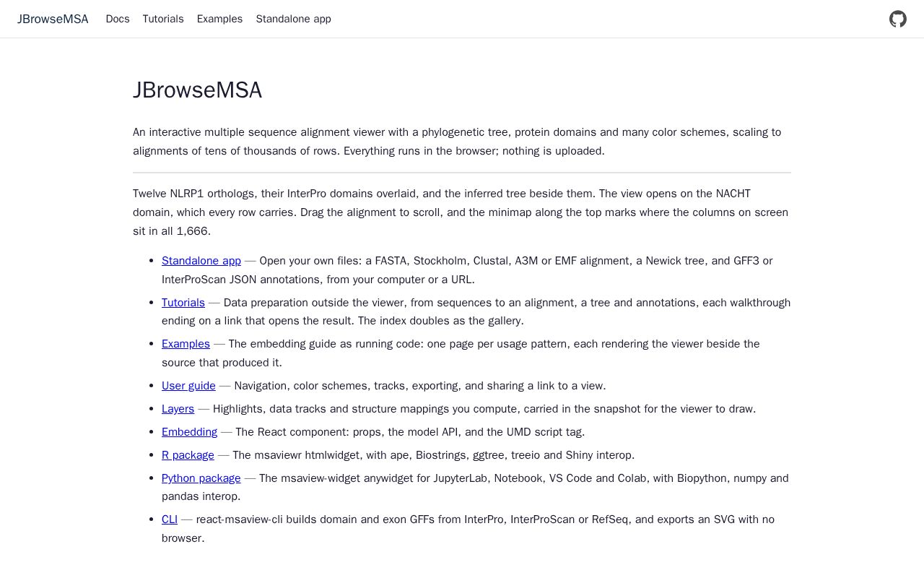Go to Tutorials in the top navigation
Screen dimensions: 924x578
click(163, 19)
